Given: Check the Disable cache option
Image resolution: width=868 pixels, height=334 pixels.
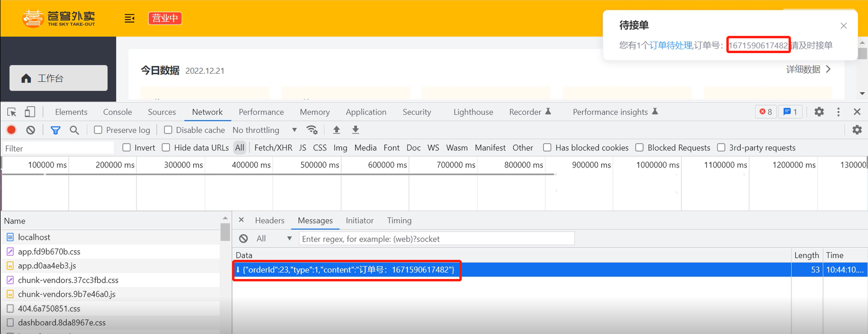Looking at the screenshot, I should coord(168,130).
